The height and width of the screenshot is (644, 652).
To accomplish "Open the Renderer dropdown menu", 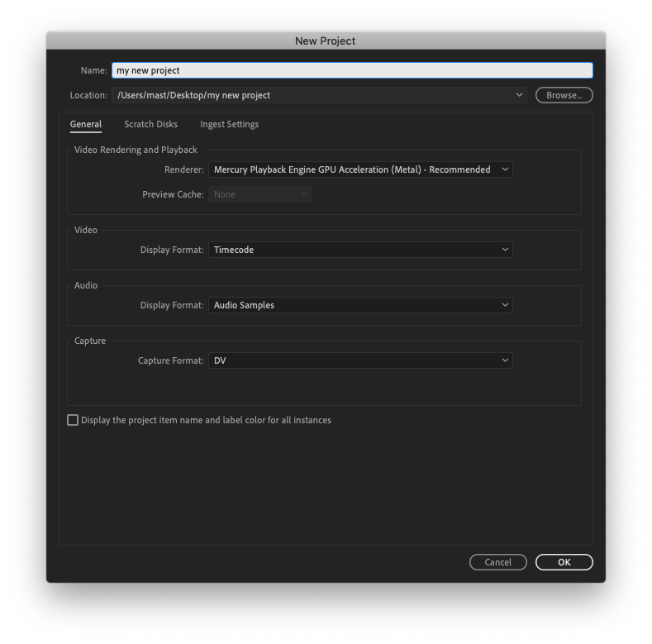I will [x=359, y=169].
